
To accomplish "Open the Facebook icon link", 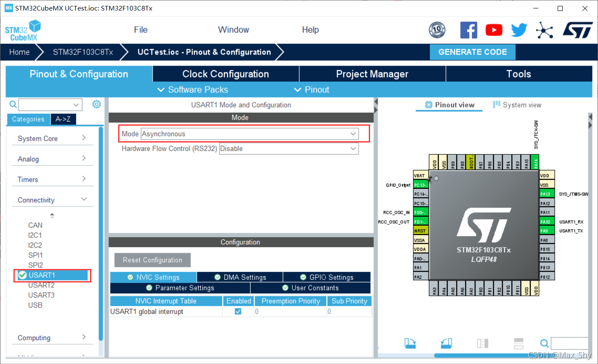I will pyautogui.click(x=468, y=30).
